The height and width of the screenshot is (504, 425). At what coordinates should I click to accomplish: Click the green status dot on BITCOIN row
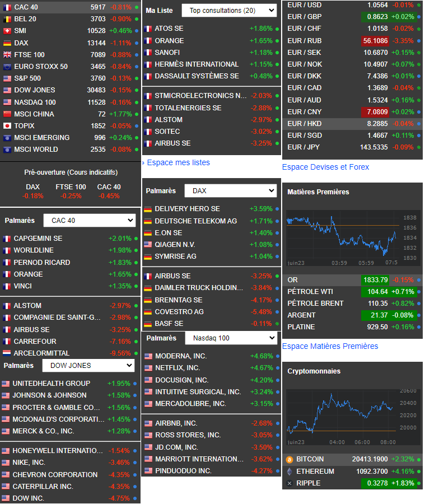(419, 460)
